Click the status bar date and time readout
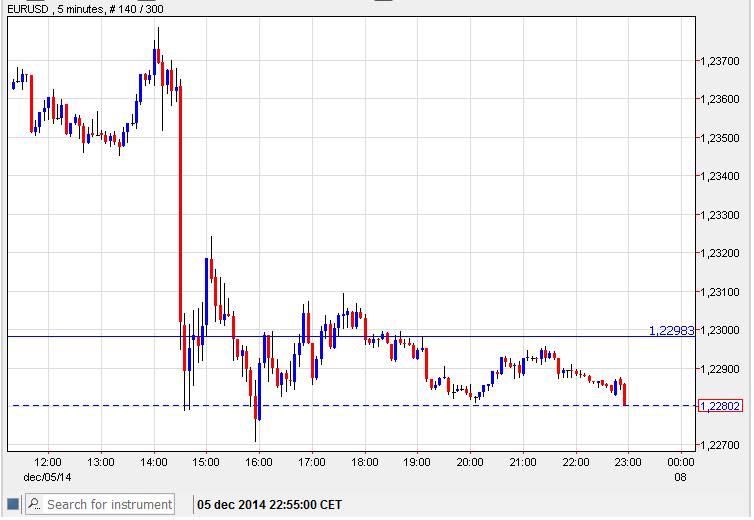Viewport: 754px width, 520px height. pyautogui.click(x=269, y=504)
